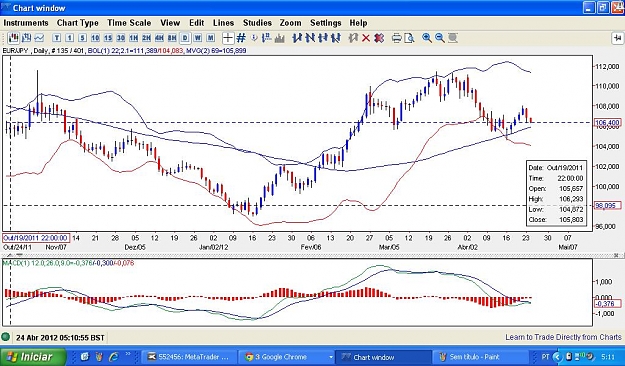Switch to Weekly (W) time scale

pos(198,38)
